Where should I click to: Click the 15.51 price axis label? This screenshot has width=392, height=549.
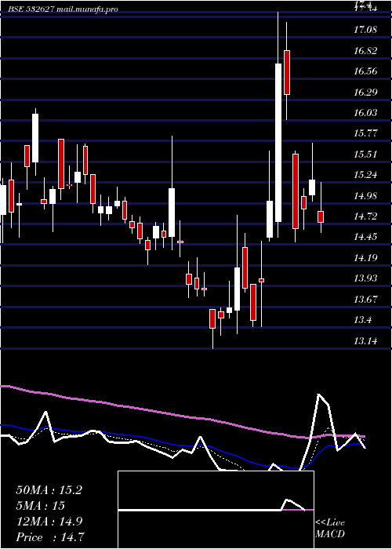[x=365, y=155]
